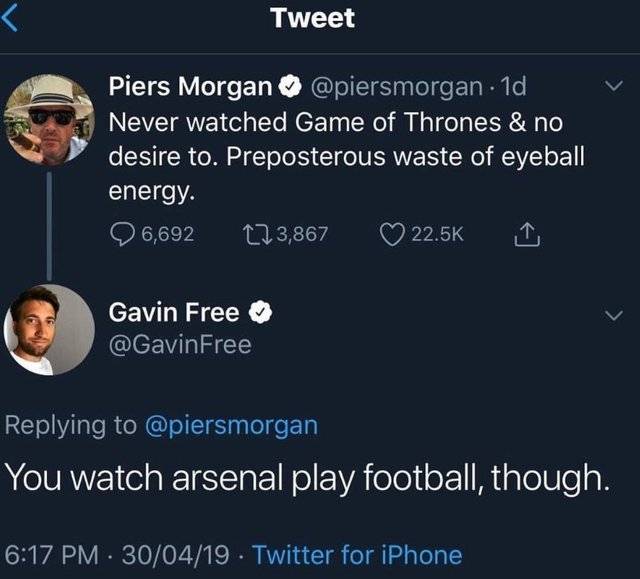
Task: Click the reply text about arsenal football
Action: point(306,479)
